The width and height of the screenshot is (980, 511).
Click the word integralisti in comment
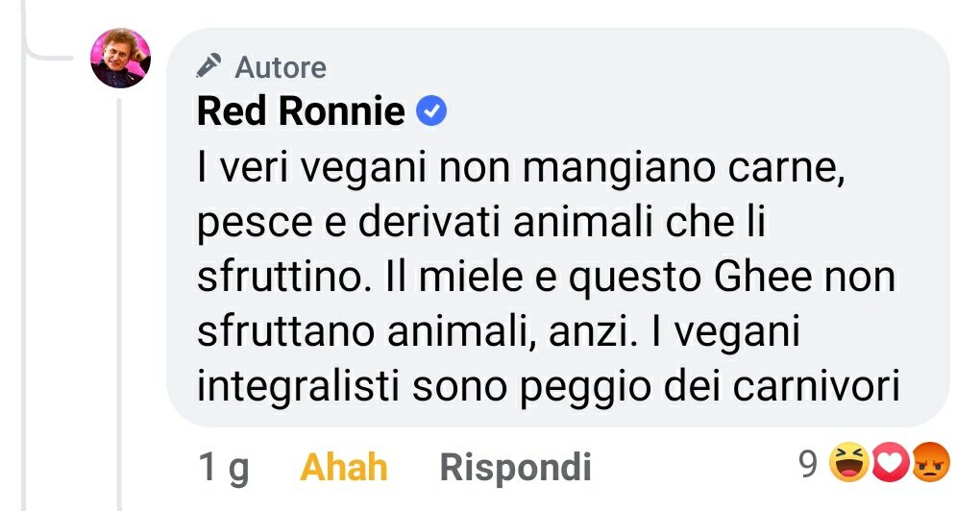[300, 386]
